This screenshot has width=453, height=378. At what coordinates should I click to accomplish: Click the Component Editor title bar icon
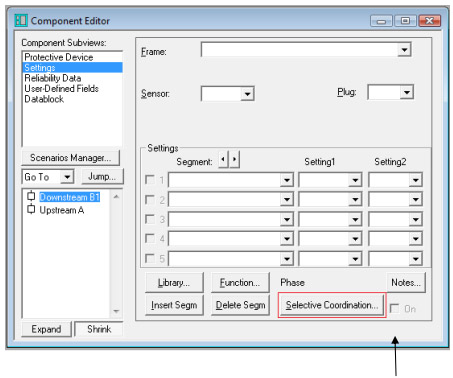[x=21, y=21]
